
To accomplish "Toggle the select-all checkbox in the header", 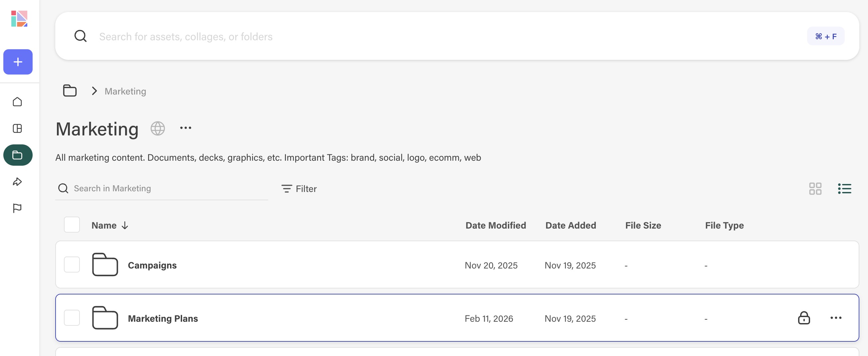I will click(x=72, y=225).
